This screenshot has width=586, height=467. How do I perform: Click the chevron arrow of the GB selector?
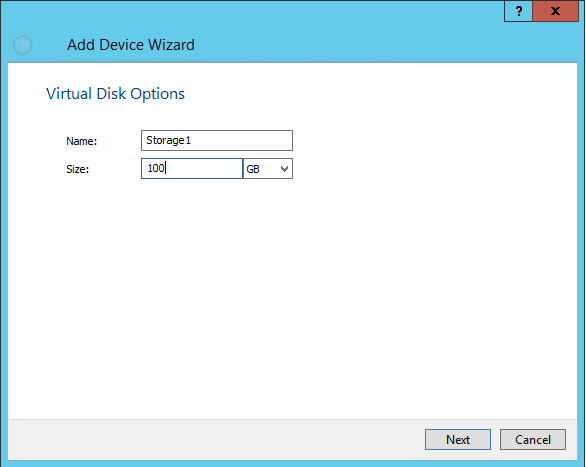[x=284, y=169]
